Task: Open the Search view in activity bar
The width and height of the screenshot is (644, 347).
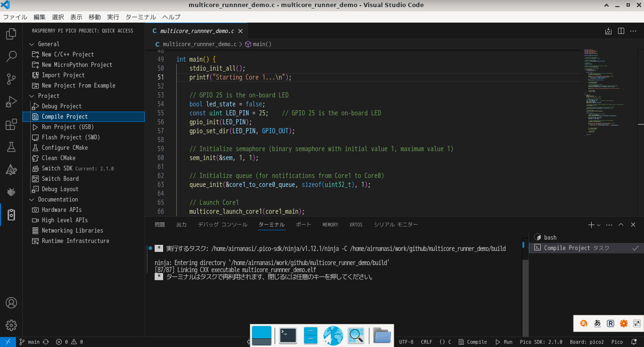Action: click(11, 57)
